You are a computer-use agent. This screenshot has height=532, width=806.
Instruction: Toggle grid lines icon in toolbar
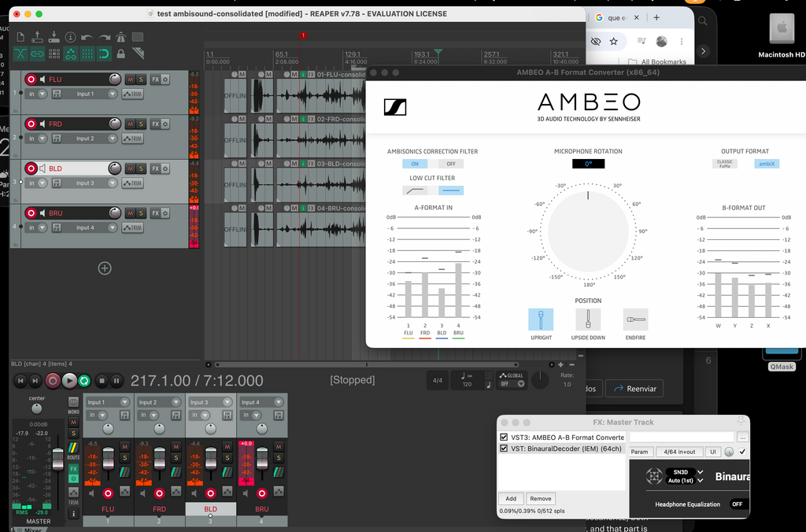click(x=87, y=54)
